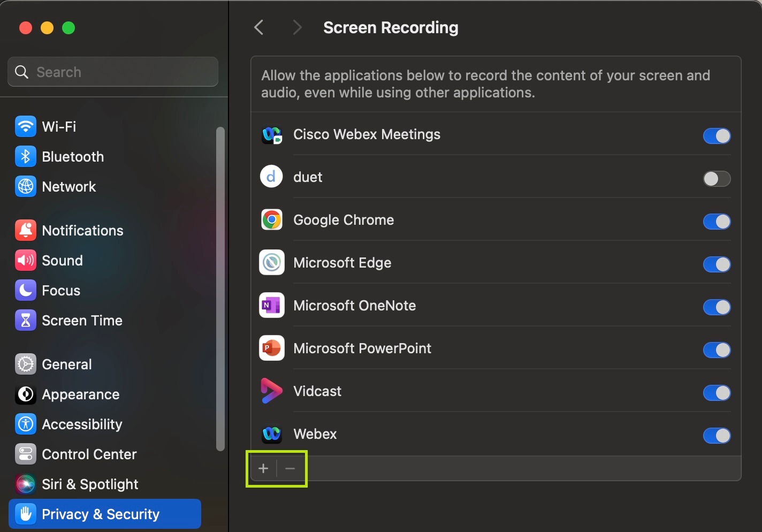Select the Microsoft Edge app name
Screen dimensions: 762x532
point(342,263)
